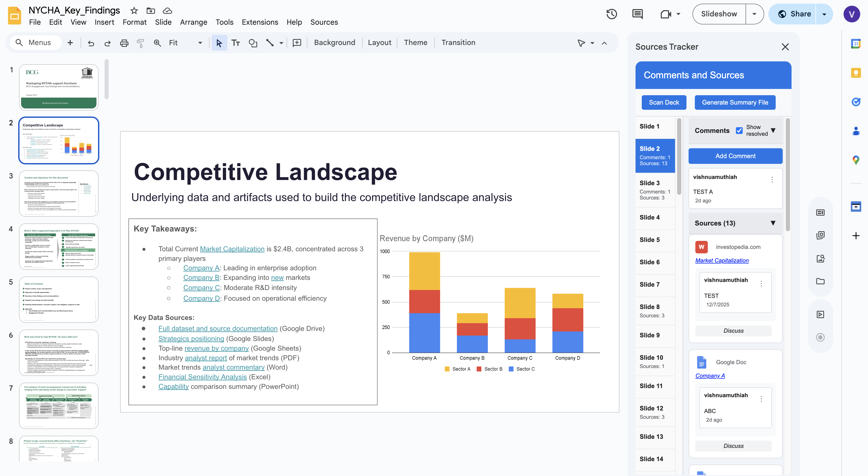The height and width of the screenshot is (476, 868).
Task: Open Google Keep in the side panel
Action: point(856,73)
